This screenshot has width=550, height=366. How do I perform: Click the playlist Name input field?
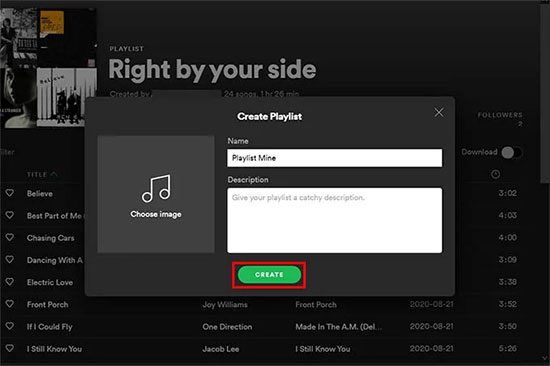[335, 158]
